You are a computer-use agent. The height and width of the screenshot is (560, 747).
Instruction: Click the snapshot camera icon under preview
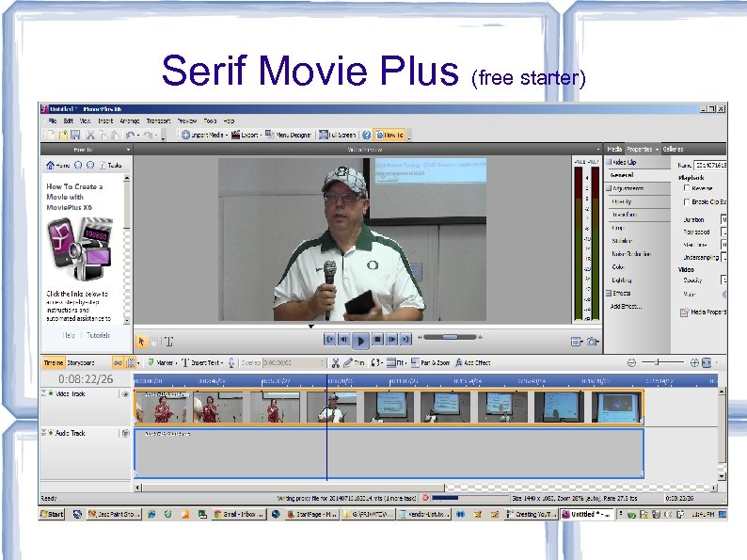tap(592, 342)
